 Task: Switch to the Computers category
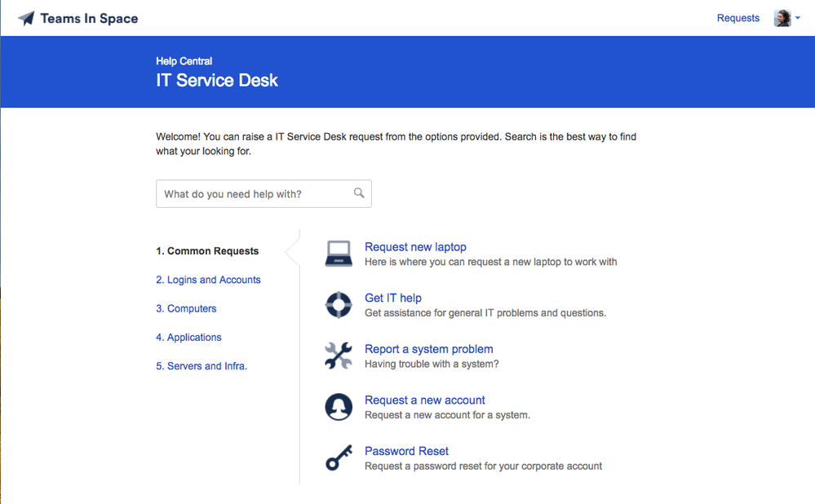pyautogui.click(x=186, y=308)
